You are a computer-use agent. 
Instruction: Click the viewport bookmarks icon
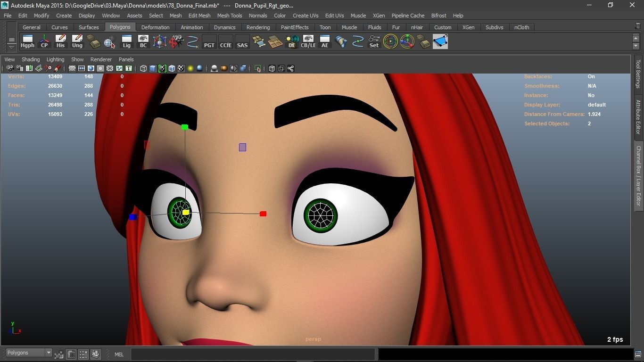point(29,68)
